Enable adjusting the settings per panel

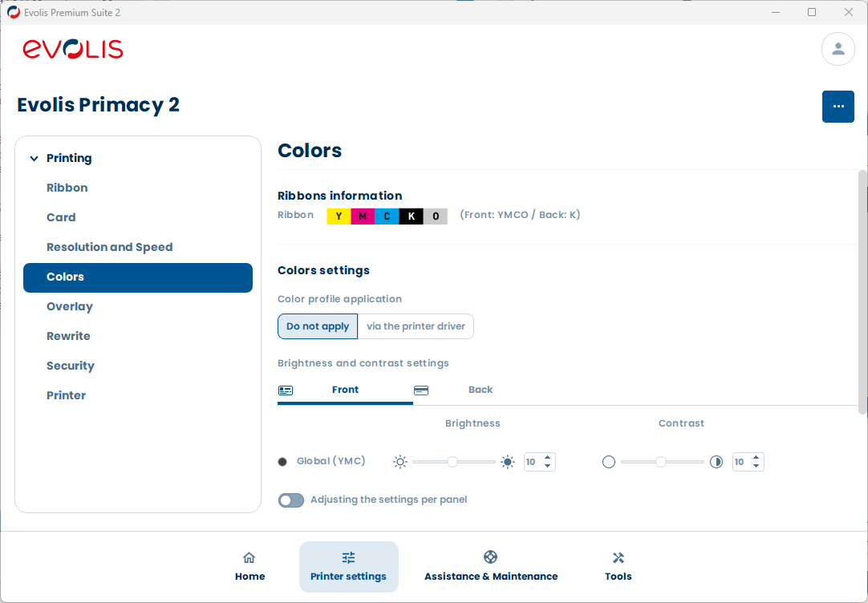(x=291, y=500)
